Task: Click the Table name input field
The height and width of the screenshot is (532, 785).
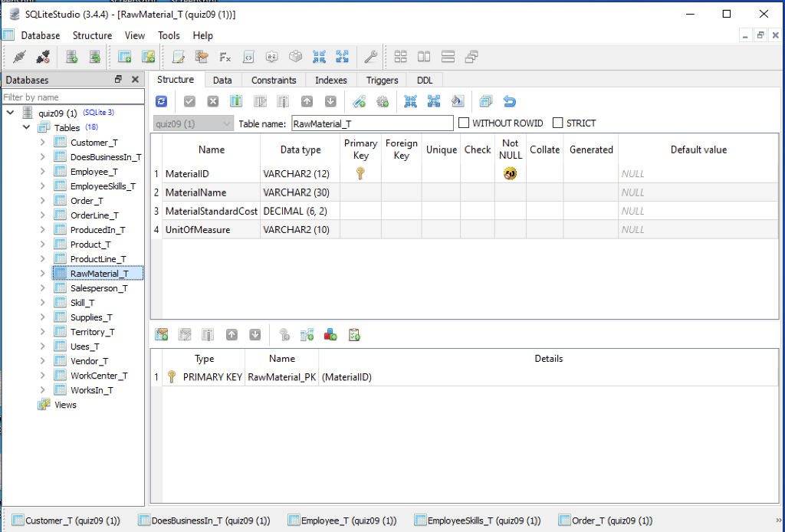Action: coord(373,123)
